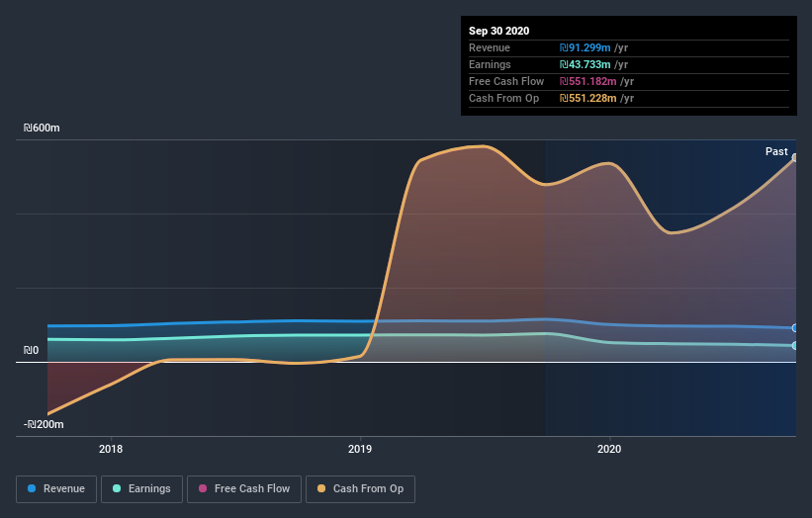This screenshot has width=812, height=518.
Task: Click the ₪91.299m revenue value
Action: coord(585,47)
